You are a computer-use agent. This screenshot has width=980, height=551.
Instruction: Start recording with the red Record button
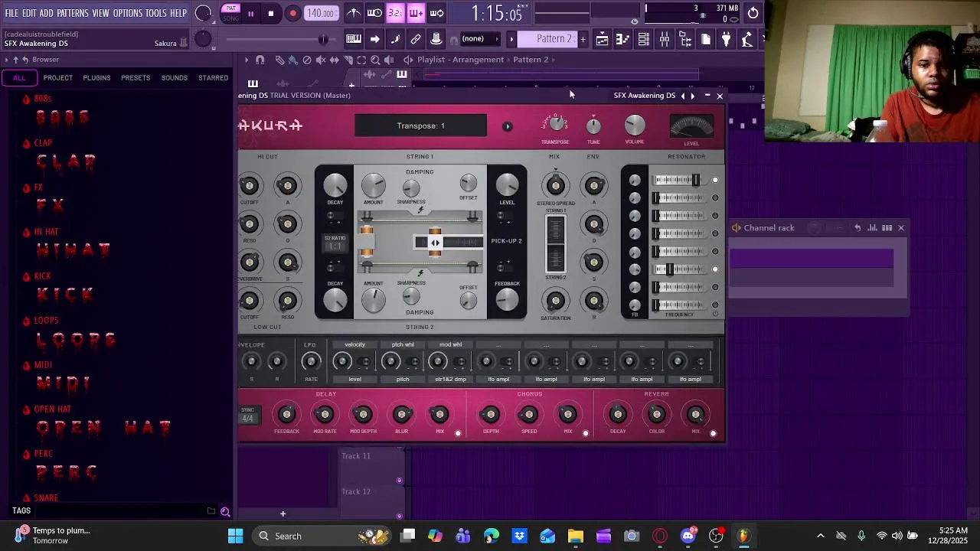292,13
